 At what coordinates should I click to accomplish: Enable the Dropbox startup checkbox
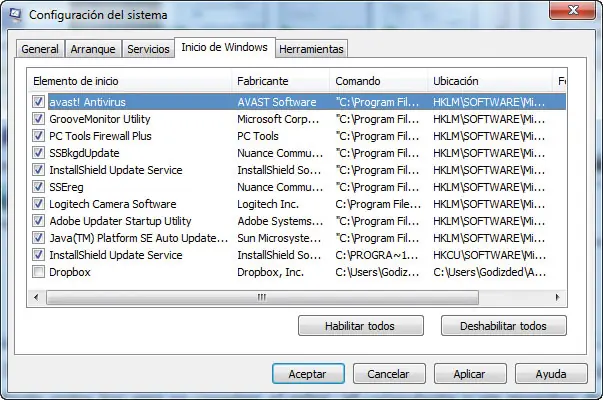[x=38, y=272]
